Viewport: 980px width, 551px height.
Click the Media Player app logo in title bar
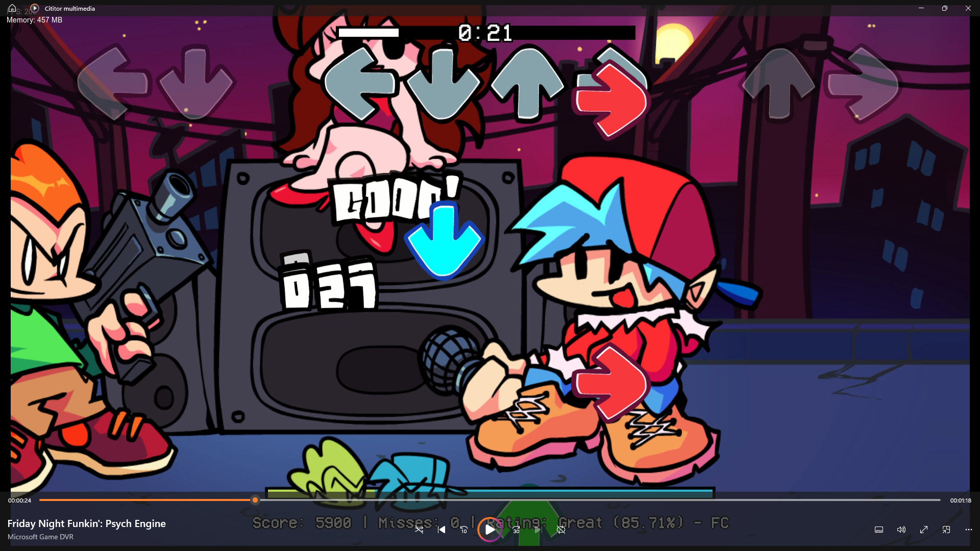[35, 8]
